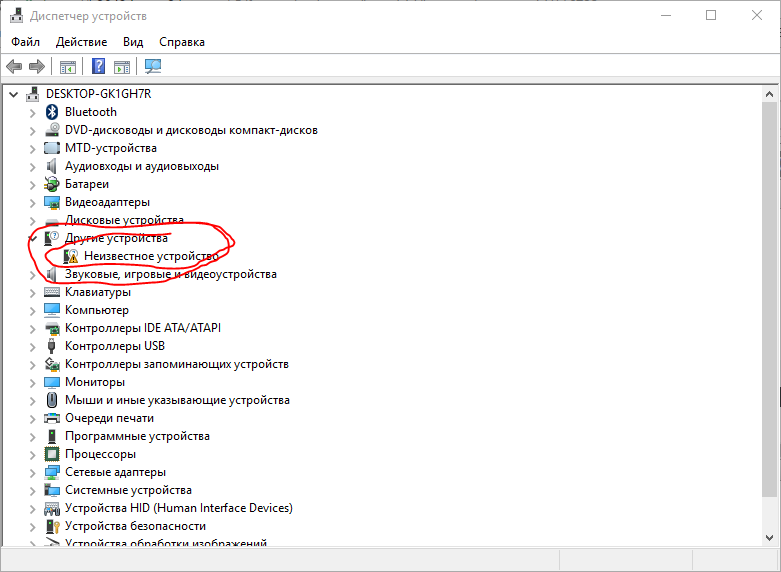Click the Forward arrow toolbar icon
Screen dimensions: 781x572
pyautogui.click(x=37, y=66)
